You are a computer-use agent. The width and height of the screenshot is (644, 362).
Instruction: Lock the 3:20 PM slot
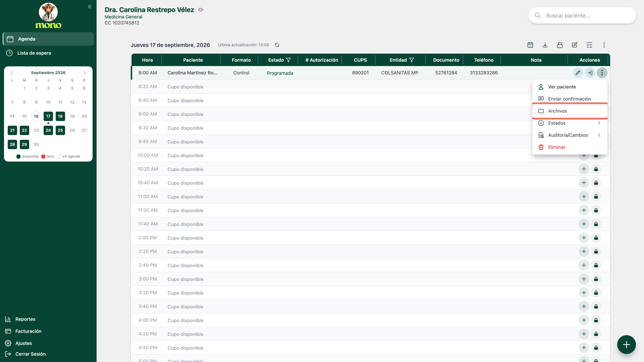point(596,293)
